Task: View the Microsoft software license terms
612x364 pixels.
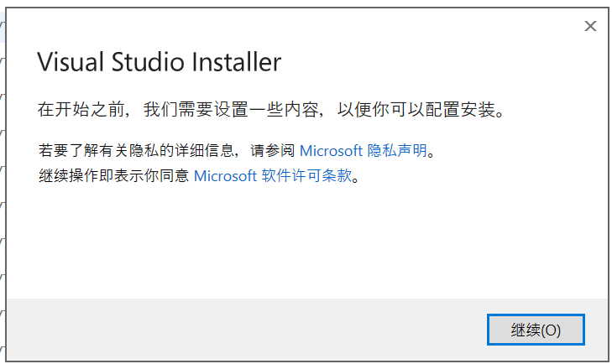Action: pos(273,176)
